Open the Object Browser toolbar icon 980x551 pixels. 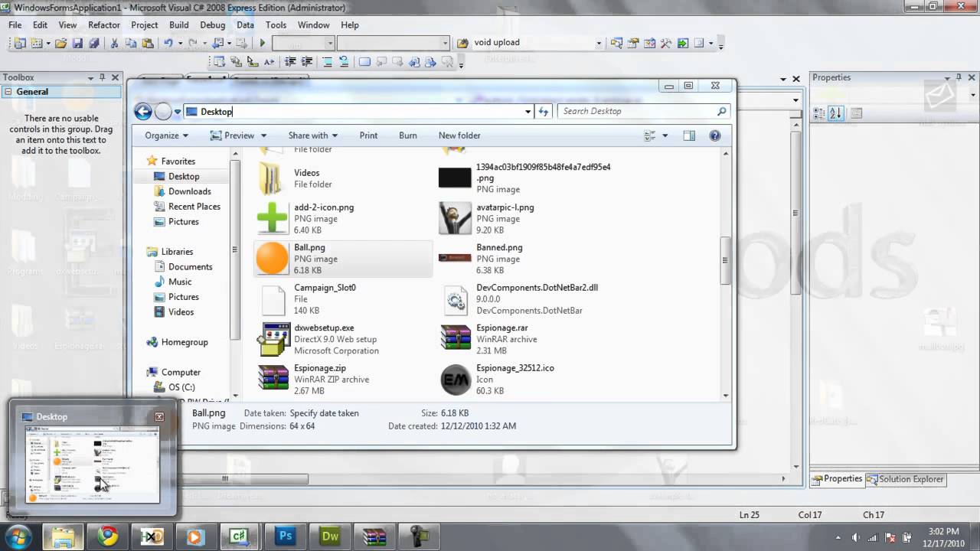649,44
